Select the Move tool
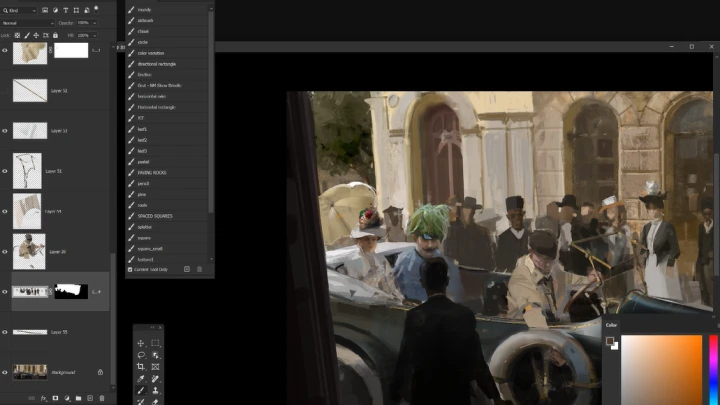720x405 pixels. point(141,343)
